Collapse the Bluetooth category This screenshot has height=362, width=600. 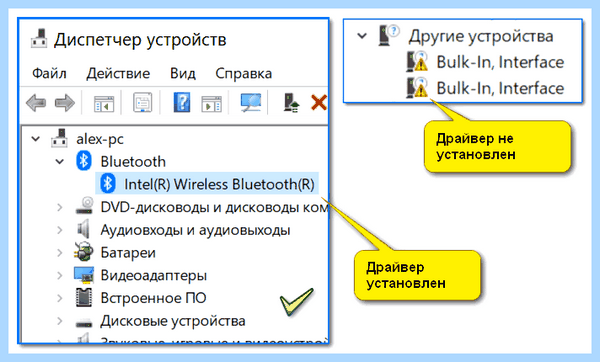[x=60, y=161]
